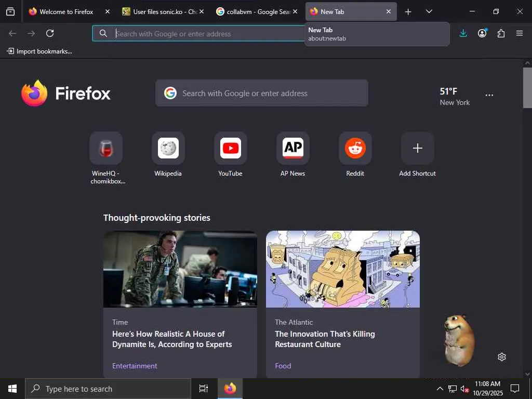Click the Firefox taskbar icon
Image resolution: width=532 pixels, height=399 pixels.
pyautogui.click(x=230, y=389)
